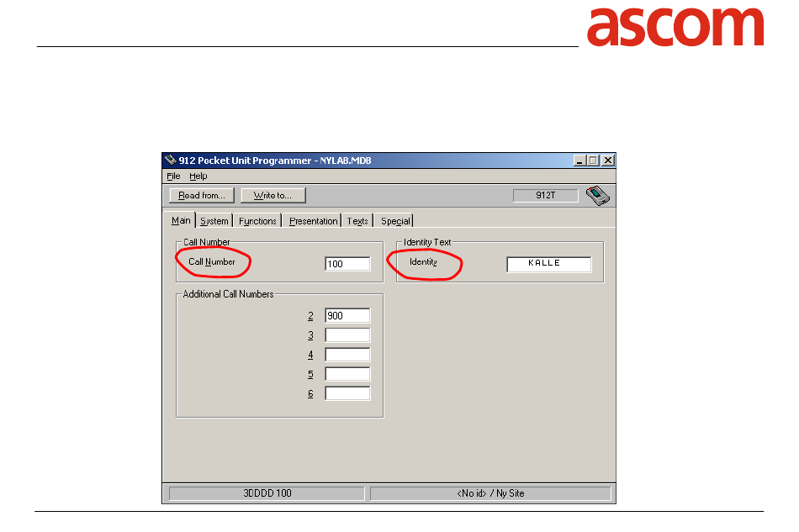Switch to the Special tab

click(395, 221)
